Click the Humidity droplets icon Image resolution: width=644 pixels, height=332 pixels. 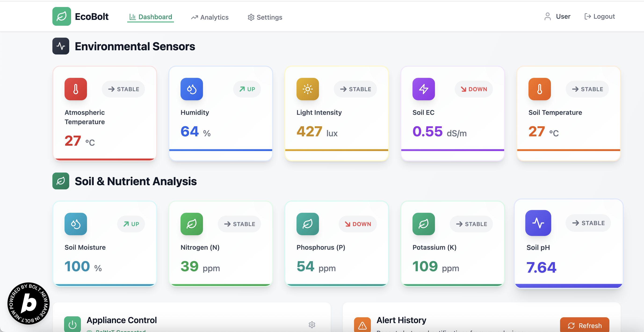192,89
